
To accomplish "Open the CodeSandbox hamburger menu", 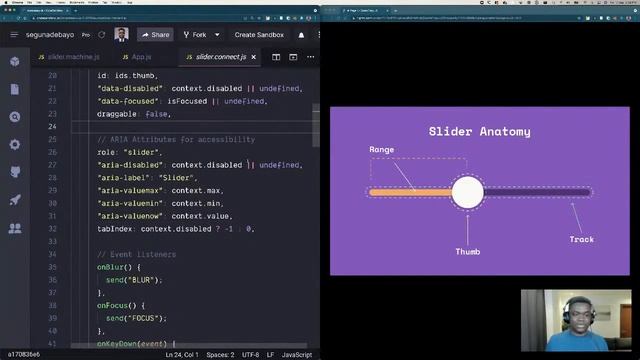I will point(14,35).
